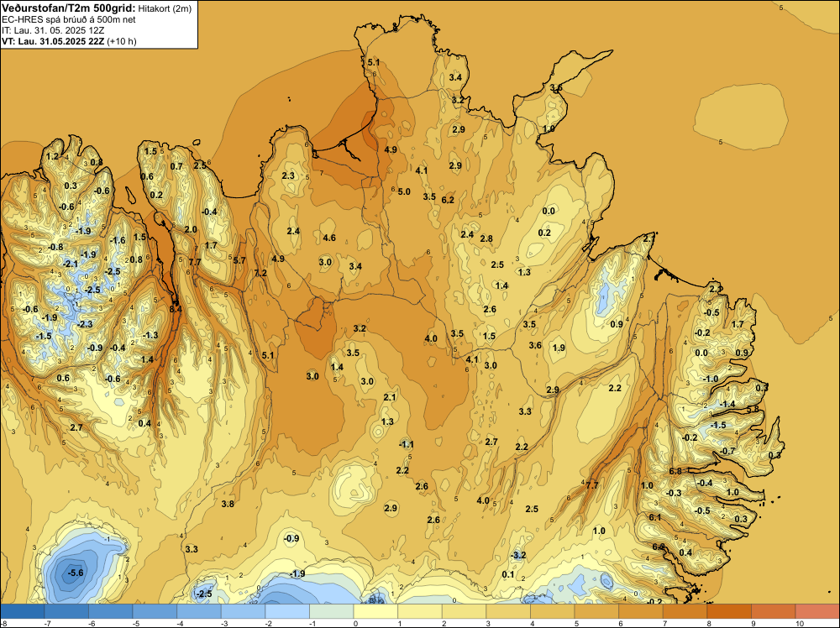Screen dimensions: 840x628
Task: Click the -0.7 temperature value on map
Action: [x=727, y=452]
